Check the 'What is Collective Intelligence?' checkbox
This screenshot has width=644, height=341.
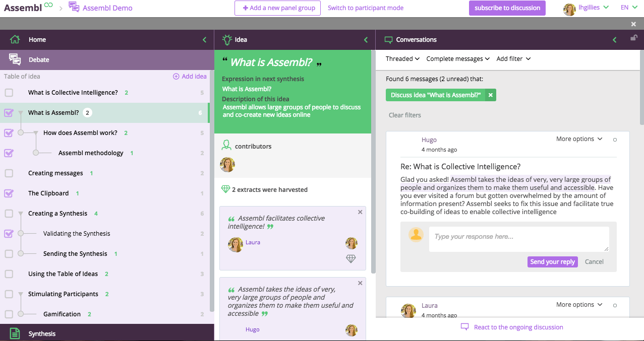click(9, 93)
